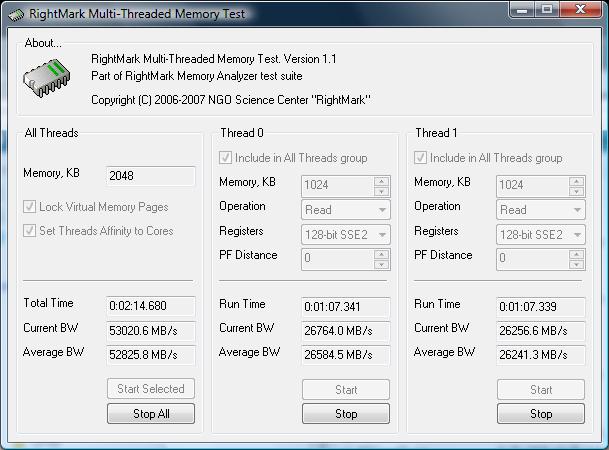Select Thread 1 Run Time 0:01:07.339

(541, 307)
